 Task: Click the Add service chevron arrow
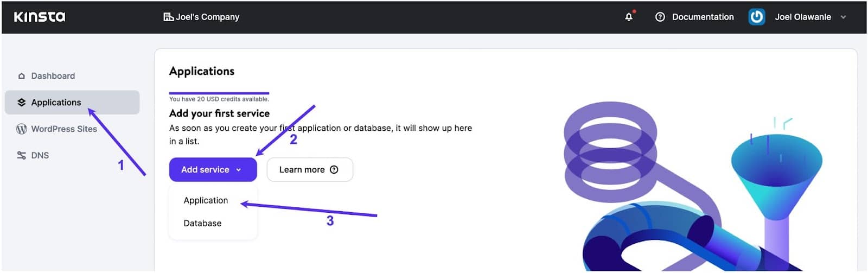(x=238, y=170)
